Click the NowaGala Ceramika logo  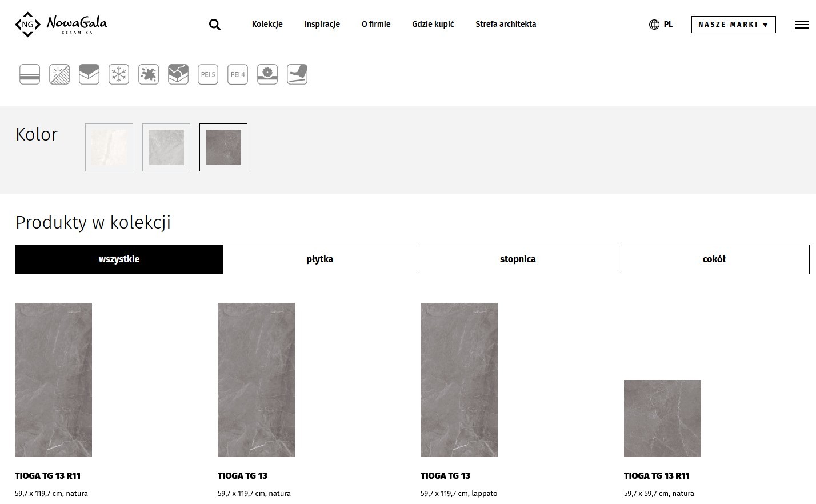[61, 24]
